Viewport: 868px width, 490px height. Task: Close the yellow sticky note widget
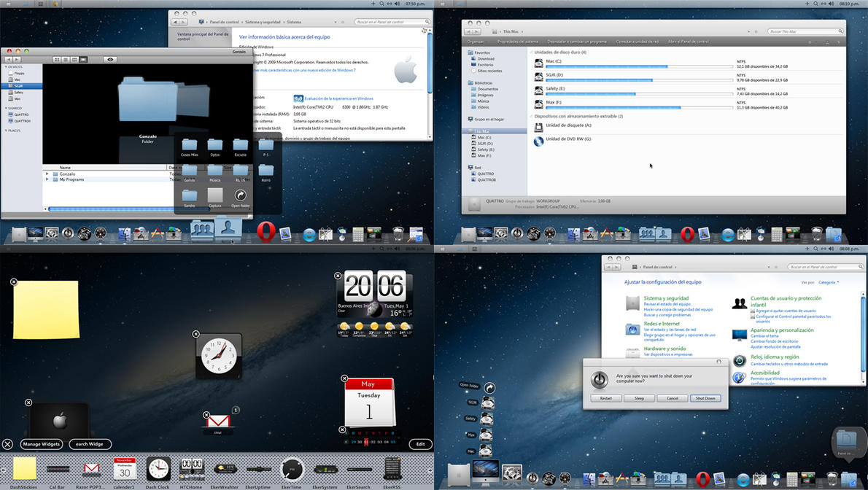14,281
